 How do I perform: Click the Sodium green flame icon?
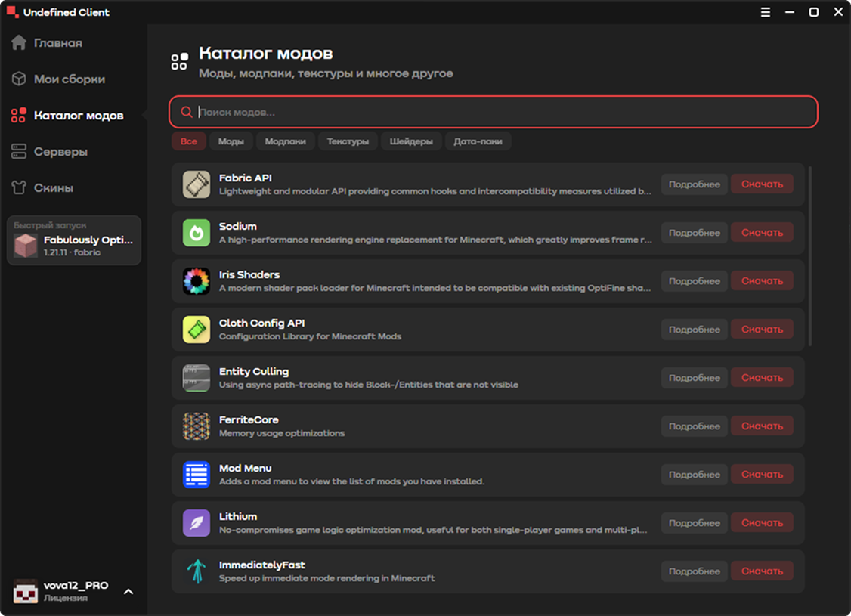coord(197,233)
